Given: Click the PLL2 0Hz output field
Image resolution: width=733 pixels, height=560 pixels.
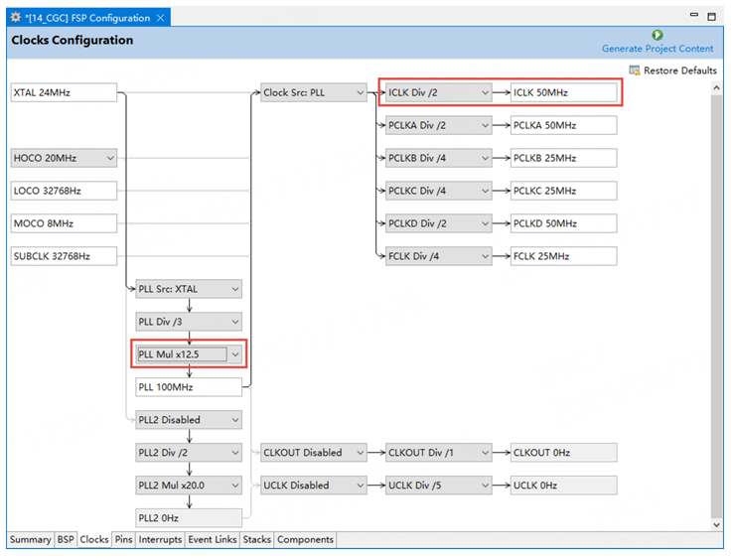Looking at the screenshot, I should pos(189,518).
